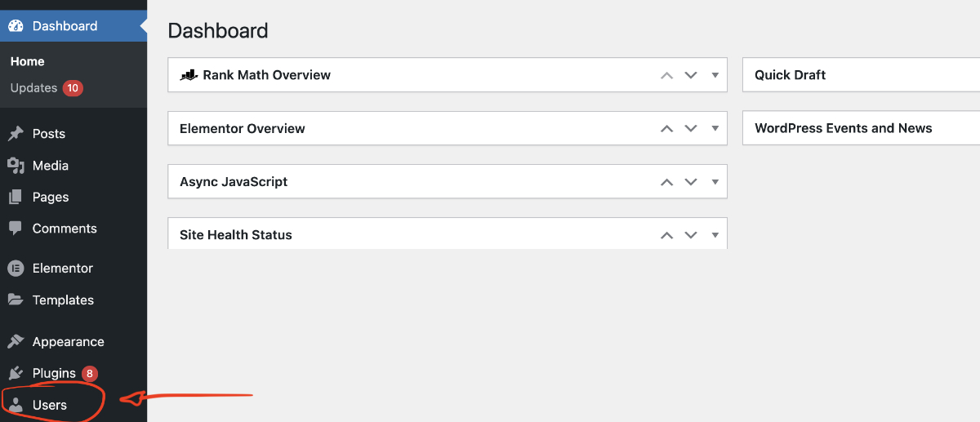Open the Media menu
The height and width of the screenshot is (422, 980).
pyautogui.click(x=73, y=166)
